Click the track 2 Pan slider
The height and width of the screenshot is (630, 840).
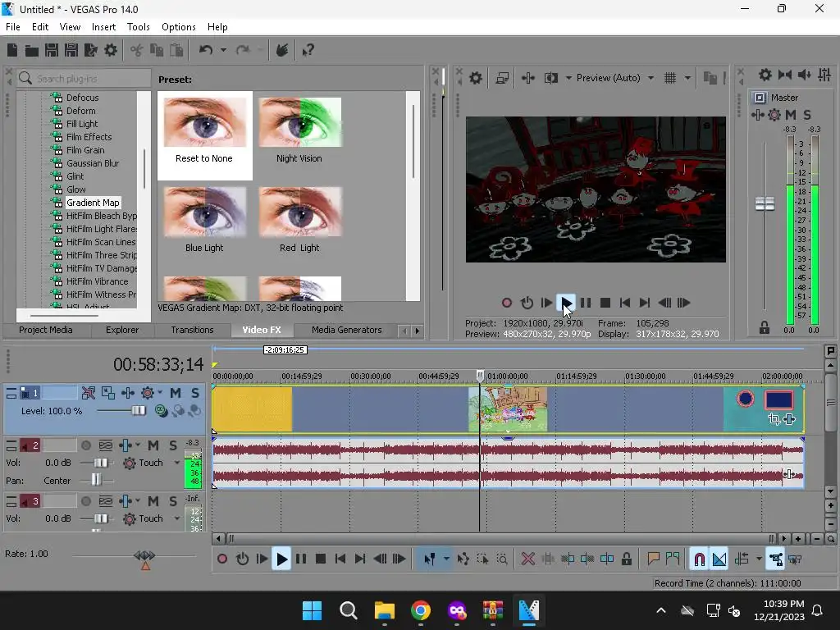tap(96, 479)
